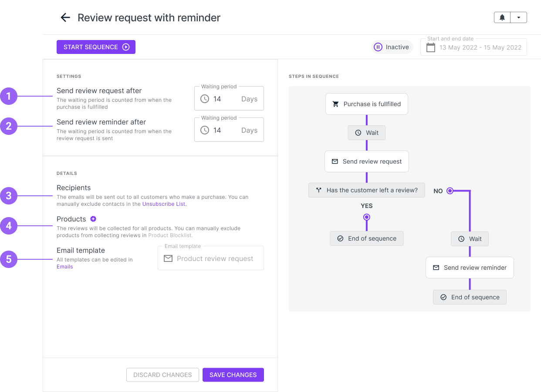The height and width of the screenshot is (392, 541).
Task: Click the Discard Changes button
Action: click(162, 375)
